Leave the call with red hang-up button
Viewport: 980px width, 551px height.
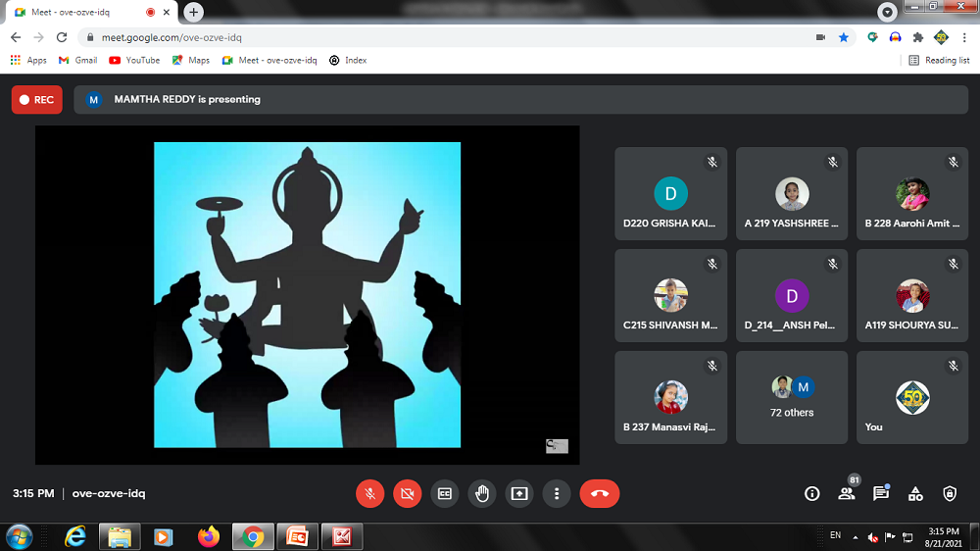(600, 494)
